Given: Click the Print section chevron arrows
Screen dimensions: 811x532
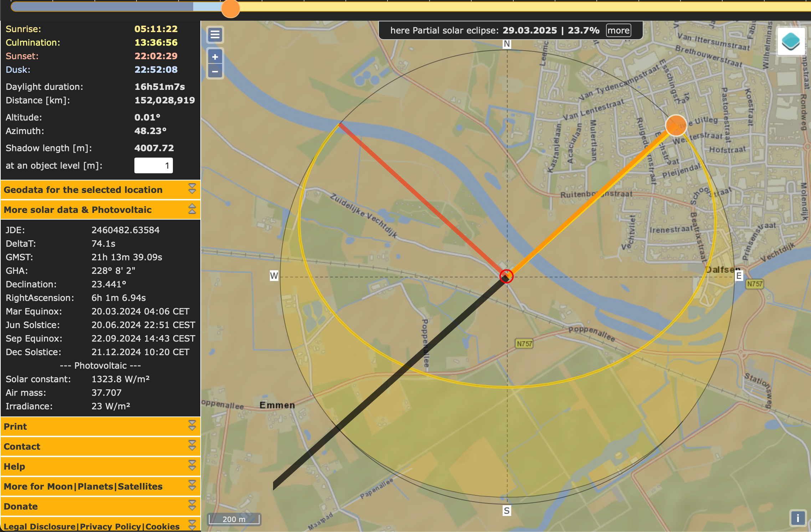Looking at the screenshot, I should (x=192, y=425).
